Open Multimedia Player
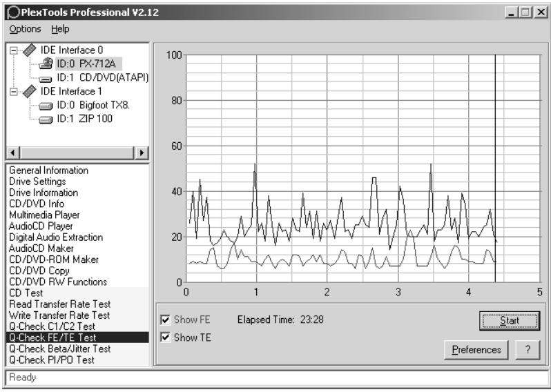The width and height of the screenshot is (551, 392). pos(44,215)
